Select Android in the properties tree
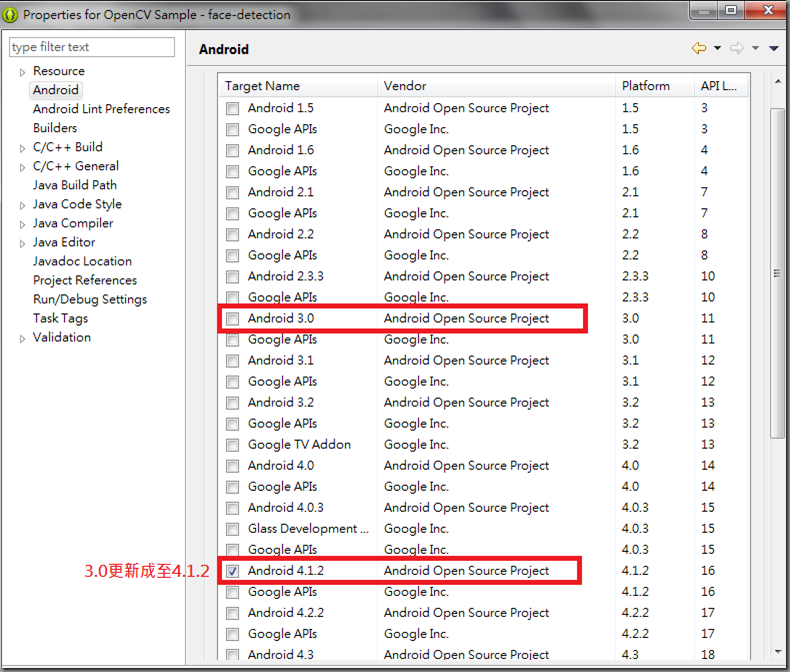 (x=56, y=90)
